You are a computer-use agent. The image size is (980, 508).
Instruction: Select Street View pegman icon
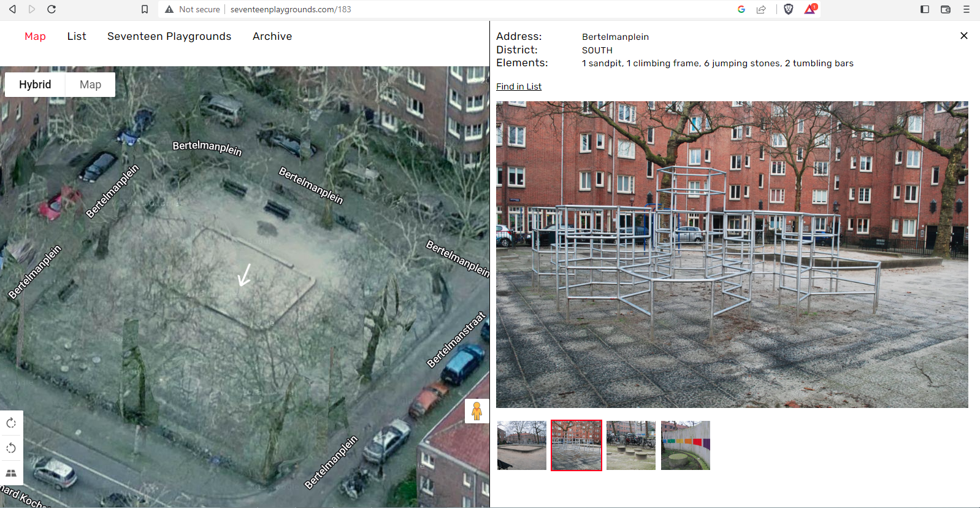[x=477, y=411]
